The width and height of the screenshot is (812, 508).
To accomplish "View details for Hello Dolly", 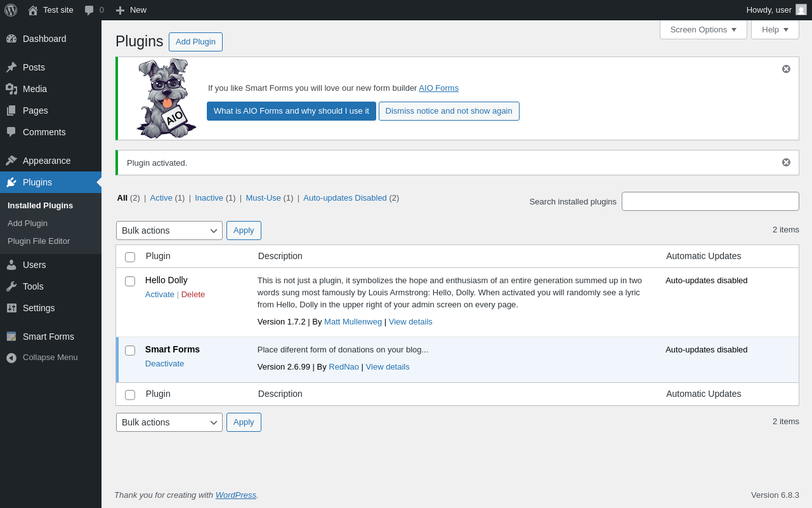I will [x=410, y=322].
